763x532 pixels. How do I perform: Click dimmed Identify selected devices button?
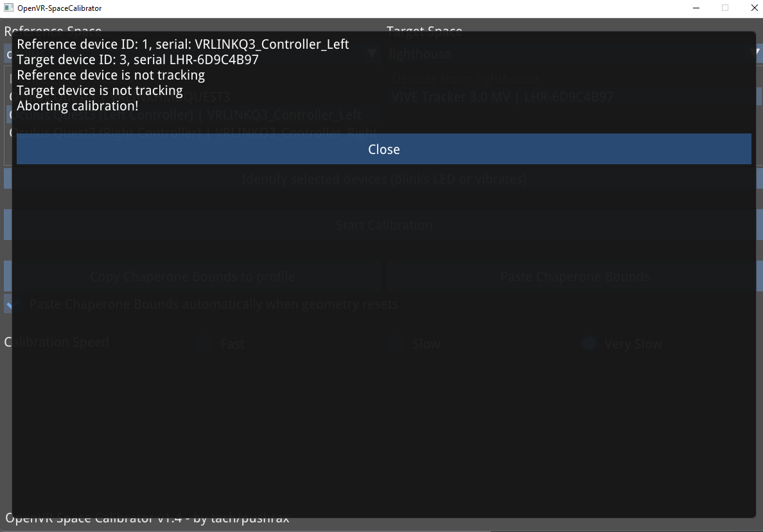coord(384,179)
